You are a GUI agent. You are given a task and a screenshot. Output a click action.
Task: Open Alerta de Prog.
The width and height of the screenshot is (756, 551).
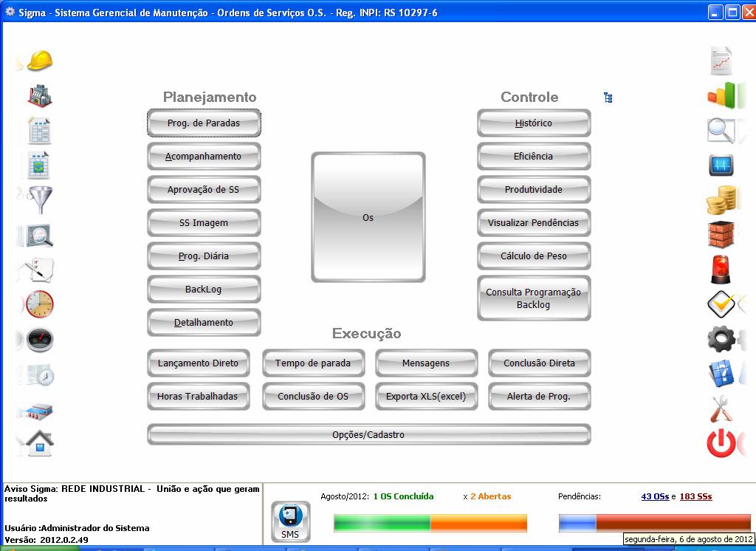pos(539,397)
